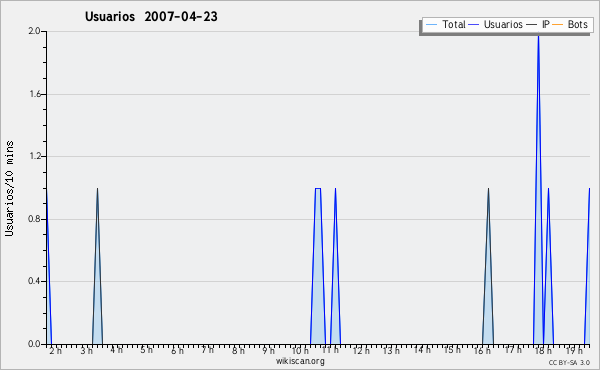Click the Usuarios/10 mins axis label
The image size is (600, 370).
(x=9, y=188)
